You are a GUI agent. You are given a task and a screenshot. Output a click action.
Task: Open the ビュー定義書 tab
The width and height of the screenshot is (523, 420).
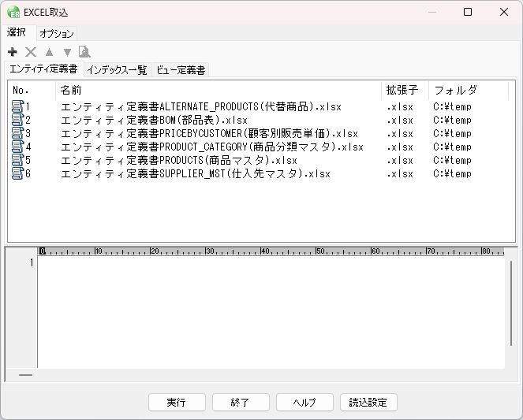[x=181, y=70]
